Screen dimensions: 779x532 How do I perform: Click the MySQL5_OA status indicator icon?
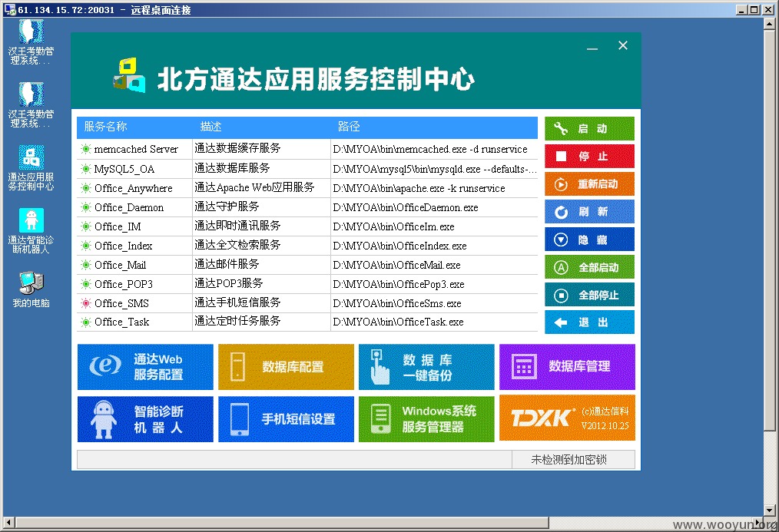pos(86,169)
